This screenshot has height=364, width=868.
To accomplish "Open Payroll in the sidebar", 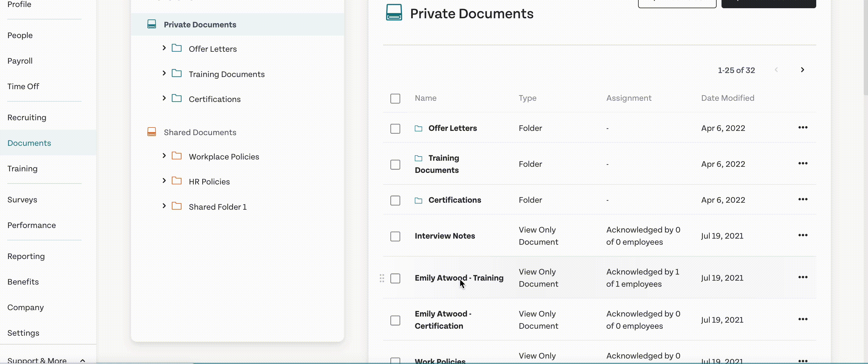I will [20, 61].
